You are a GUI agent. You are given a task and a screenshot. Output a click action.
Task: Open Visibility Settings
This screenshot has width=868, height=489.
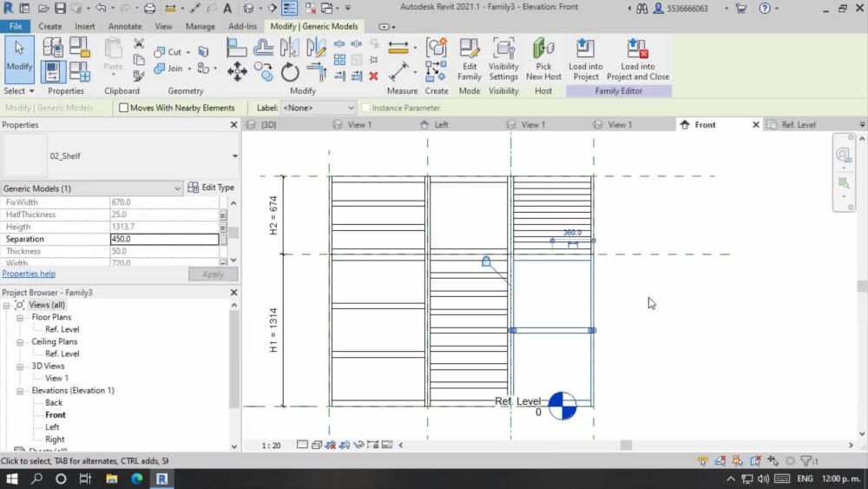(503, 60)
